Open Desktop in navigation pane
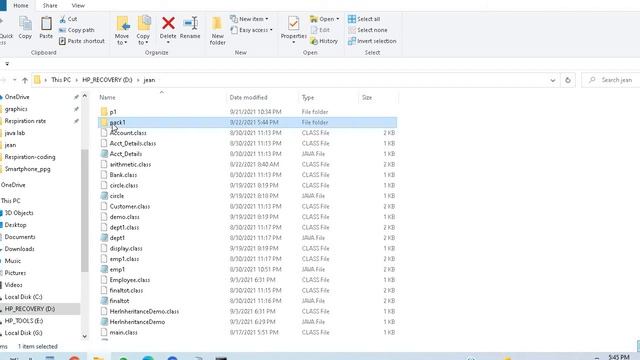The width and height of the screenshot is (640, 360). (x=16, y=225)
